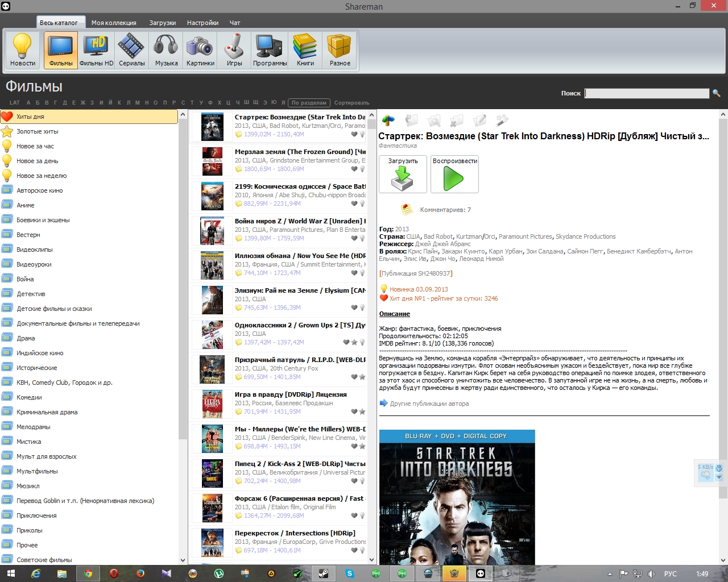Switch to the Чат tab
Screen dimensions: 728x582
[x=235, y=23]
